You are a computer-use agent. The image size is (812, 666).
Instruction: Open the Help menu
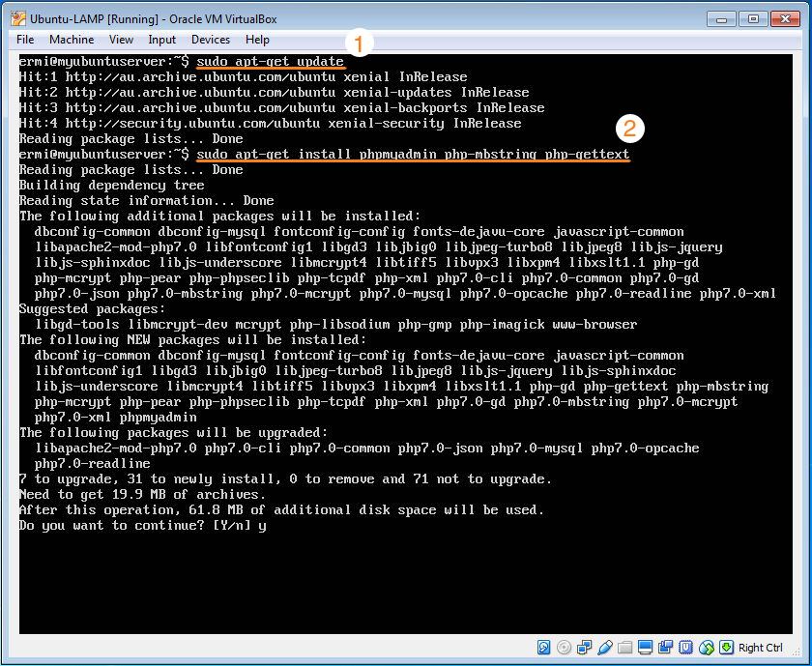coord(257,40)
